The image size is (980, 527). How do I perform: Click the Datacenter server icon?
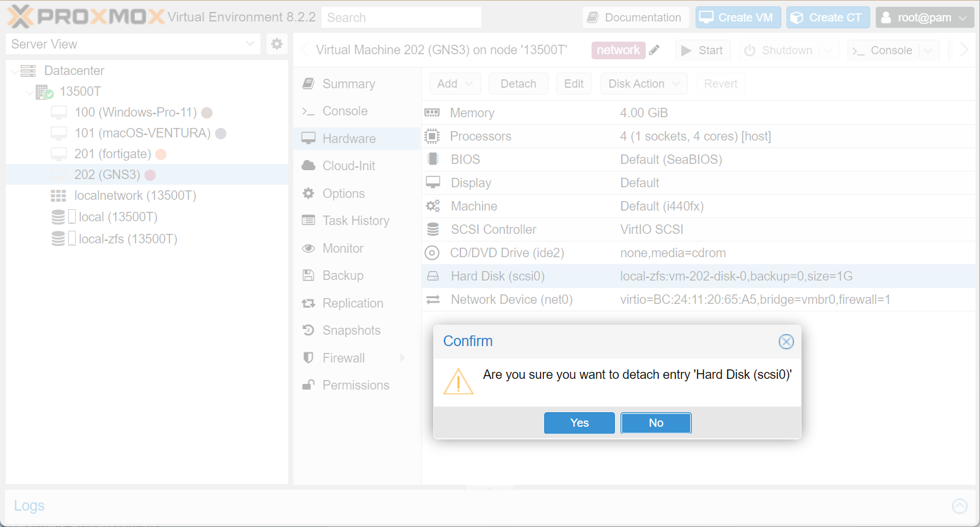[28, 71]
